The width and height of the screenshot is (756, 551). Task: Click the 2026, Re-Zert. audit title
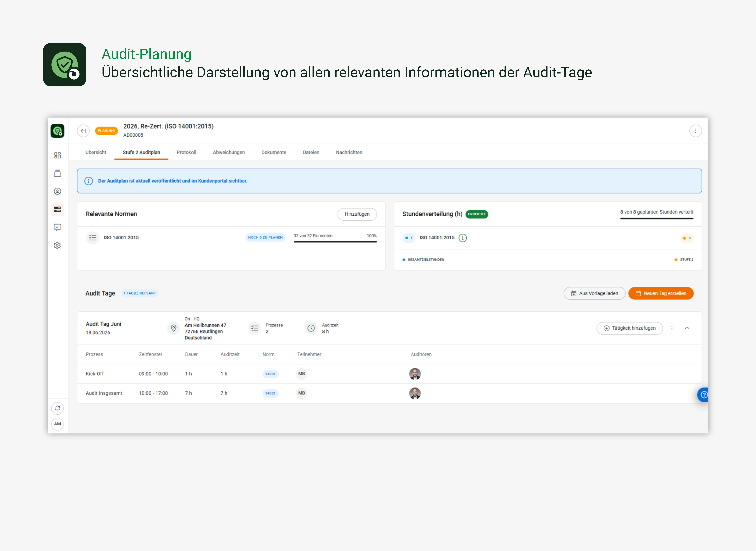(x=168, y=126)
